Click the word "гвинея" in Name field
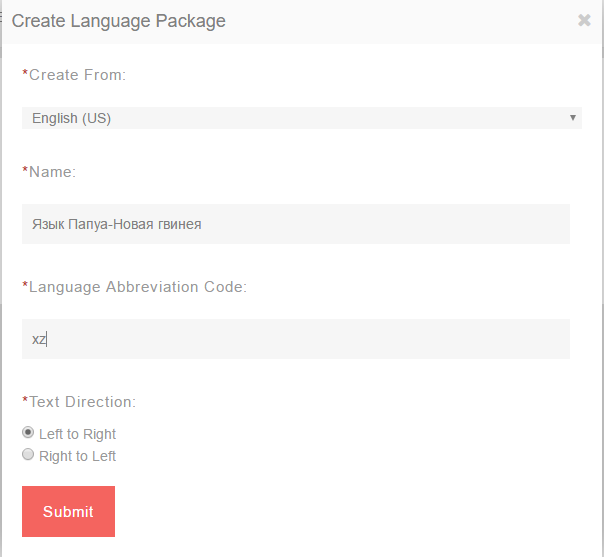This screenshot has width=604, height=557. coord(180,224)
